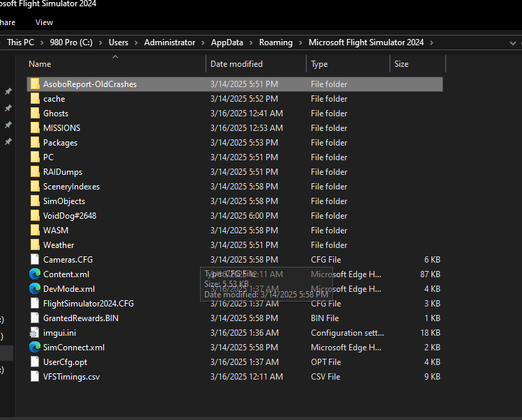The width and height of the screenshot is (522, 420).
Task: Select the PC folder icon
Action: pos(35,157)
